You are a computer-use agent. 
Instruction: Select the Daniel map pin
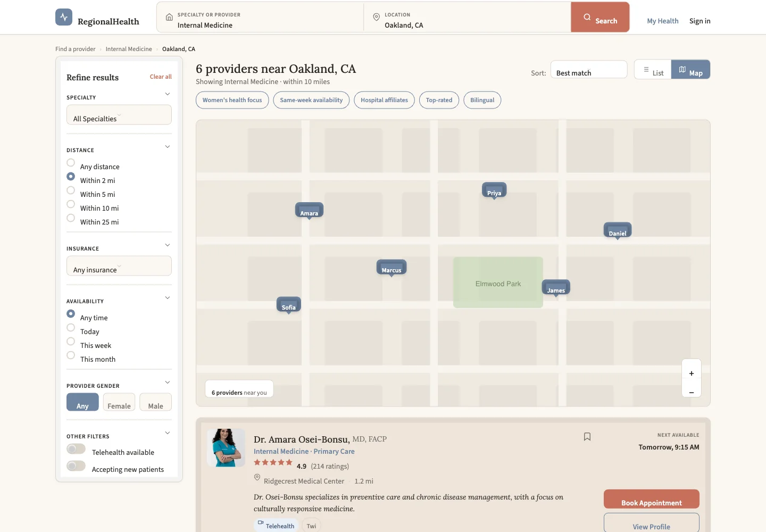click(x=618, y=231)
